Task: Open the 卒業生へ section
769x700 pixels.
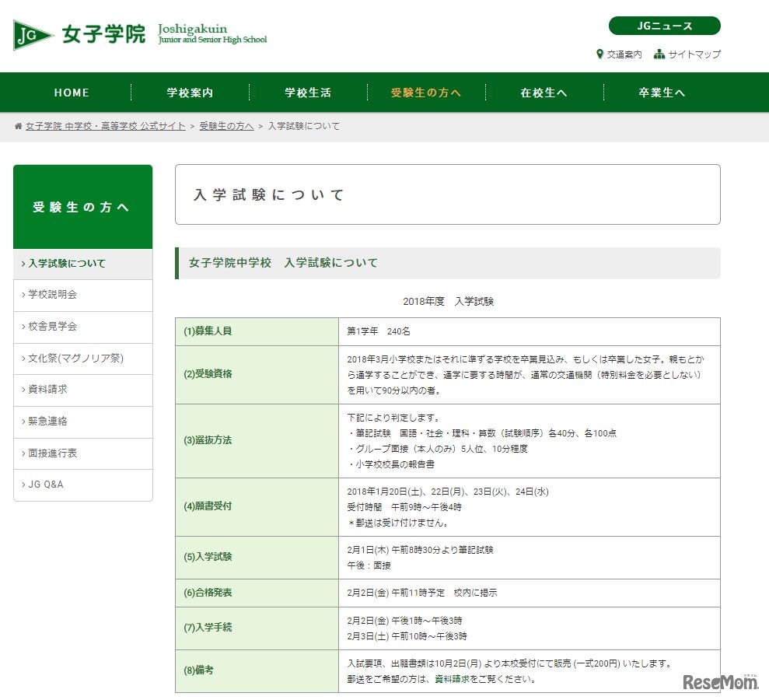Action: click(662, 92)
